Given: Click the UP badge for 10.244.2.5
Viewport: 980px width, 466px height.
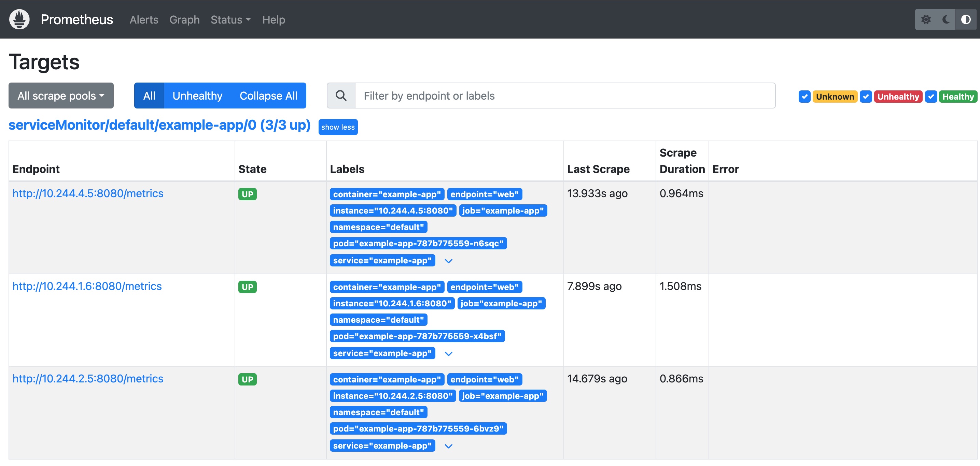Looking at the screenshot, I should 247,379.
